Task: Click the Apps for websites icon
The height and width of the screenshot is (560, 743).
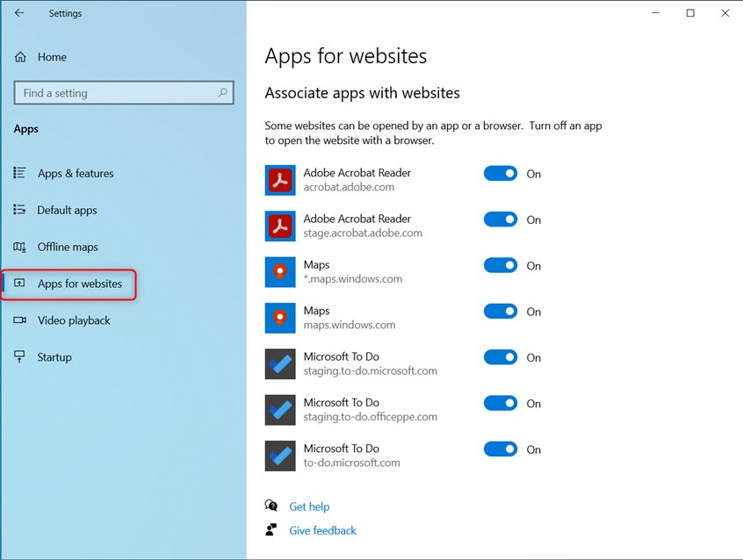Action: (x=19, y=284)
